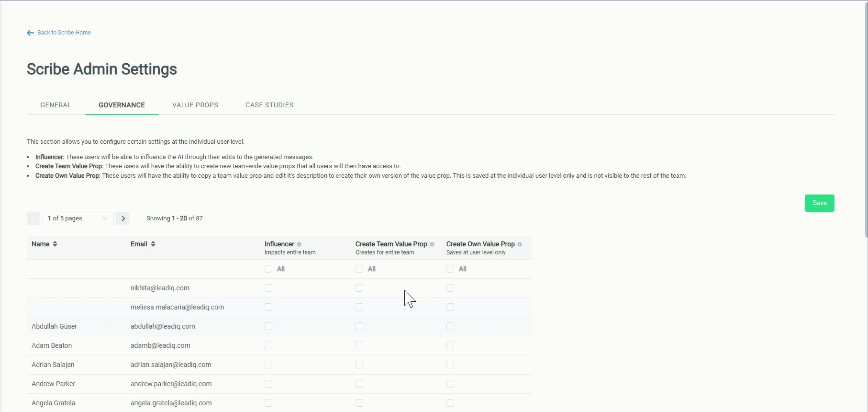The height and width of the screenshot is (412, 868).
Task: Select the Case Studies tab
Action: [x=269, y=105]
